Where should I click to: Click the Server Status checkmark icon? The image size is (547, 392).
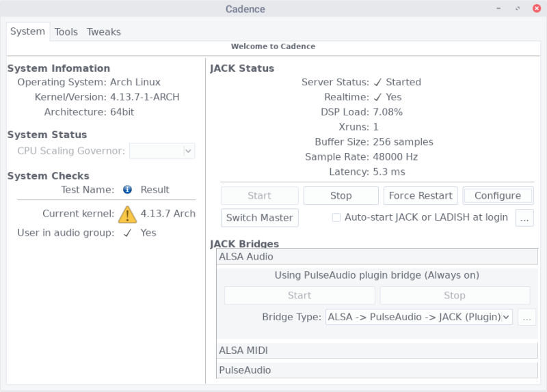coord(377,83)
